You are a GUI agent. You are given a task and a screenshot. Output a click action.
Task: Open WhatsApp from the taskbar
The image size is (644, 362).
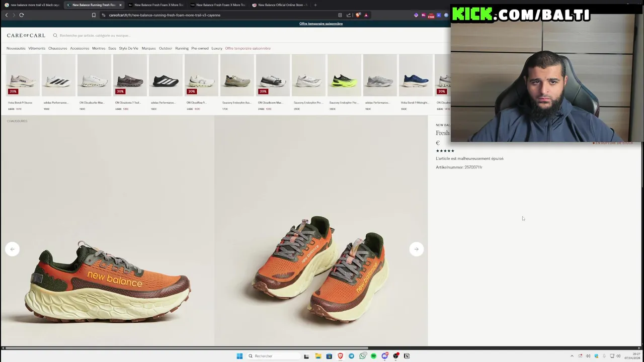click(362, 356)
